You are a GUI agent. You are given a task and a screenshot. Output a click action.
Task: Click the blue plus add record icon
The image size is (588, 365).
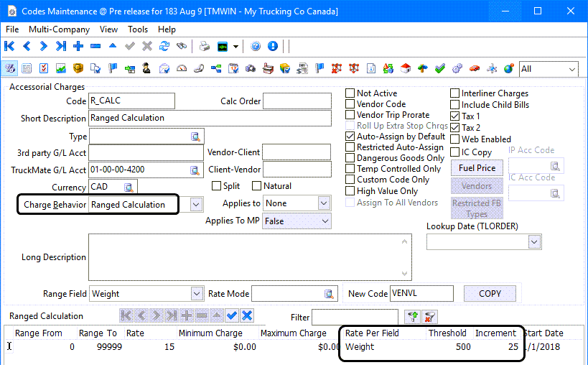[x=78, y=47]
